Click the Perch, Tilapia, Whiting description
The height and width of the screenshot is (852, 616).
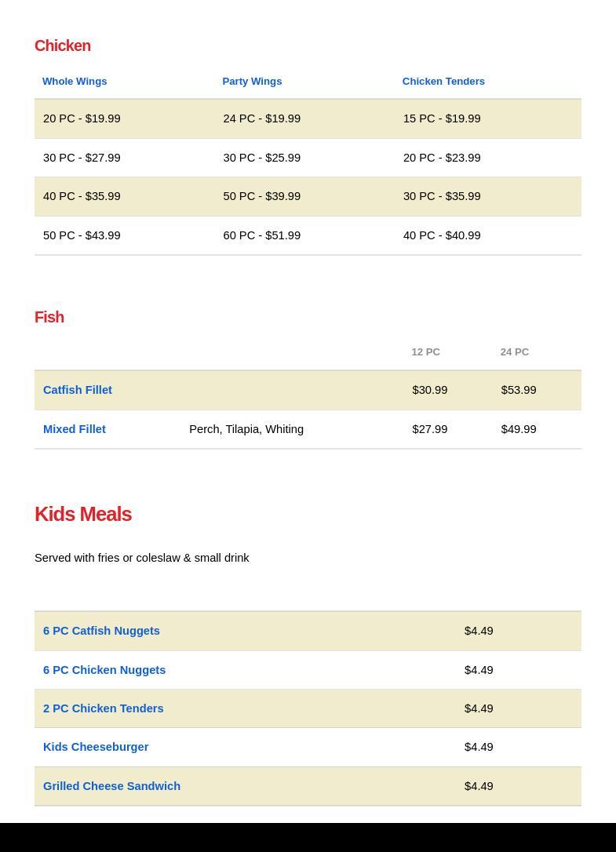[246, 429]
